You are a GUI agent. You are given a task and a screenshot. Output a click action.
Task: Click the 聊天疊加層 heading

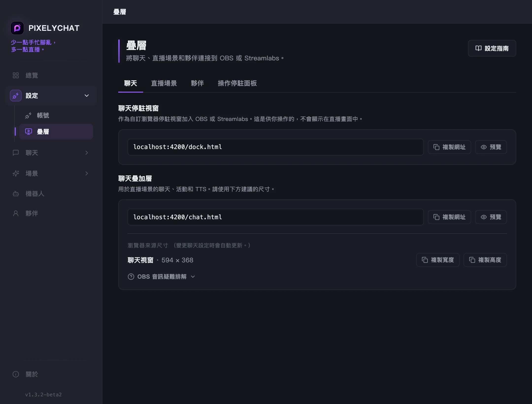(135, 179)
